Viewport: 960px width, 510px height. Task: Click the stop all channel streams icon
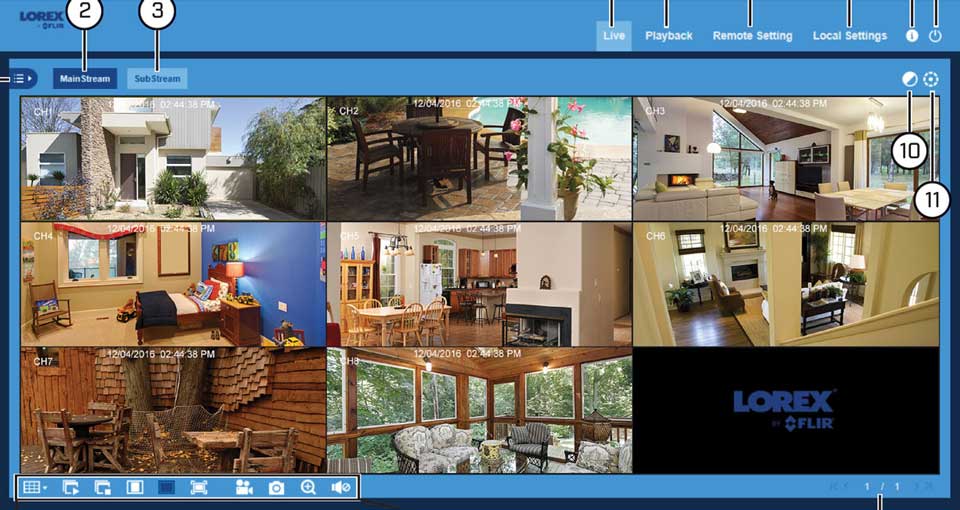pos(102,488)
